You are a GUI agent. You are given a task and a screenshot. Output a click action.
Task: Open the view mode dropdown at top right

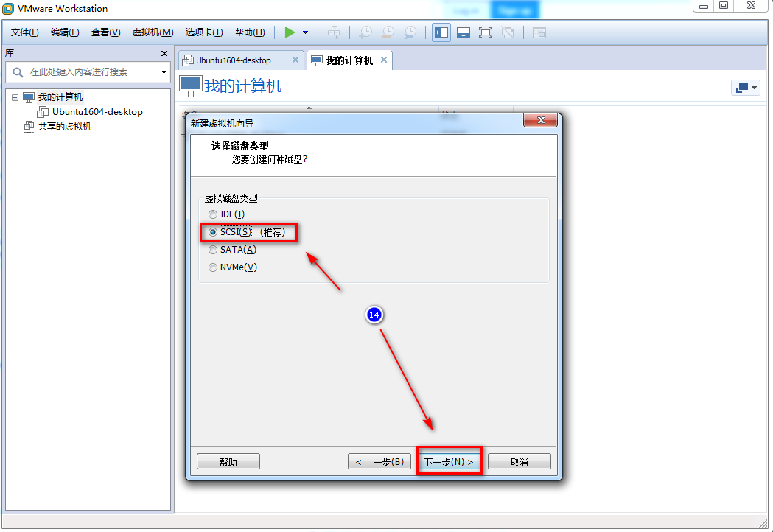(746, 88)
